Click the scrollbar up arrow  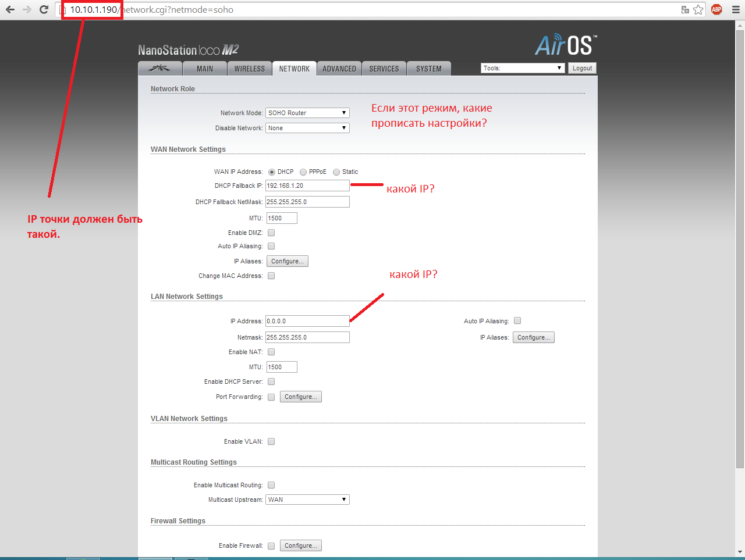(x=740, y=26)
